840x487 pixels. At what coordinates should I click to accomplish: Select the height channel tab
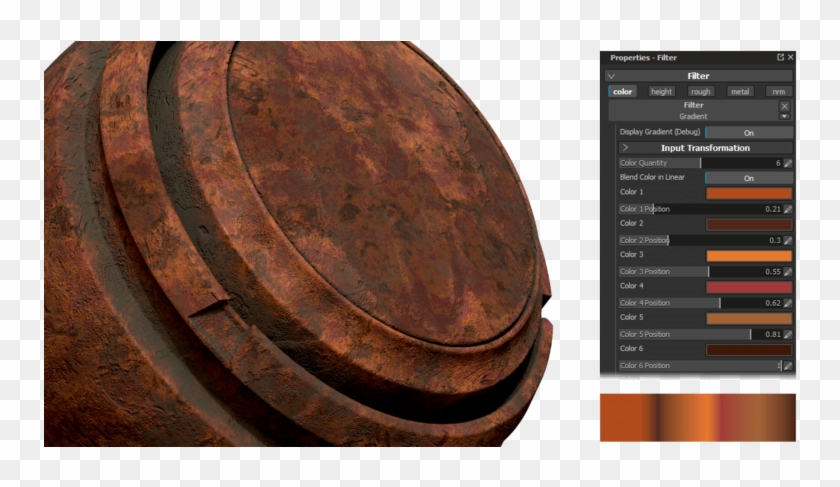pos(661,92)
